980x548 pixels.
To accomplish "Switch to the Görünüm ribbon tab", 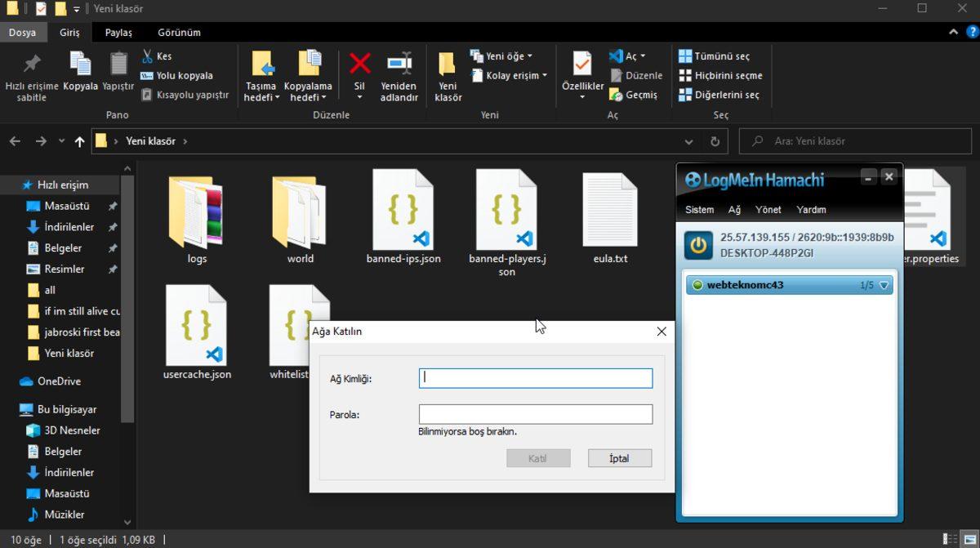I will click(x=179, y=33).
